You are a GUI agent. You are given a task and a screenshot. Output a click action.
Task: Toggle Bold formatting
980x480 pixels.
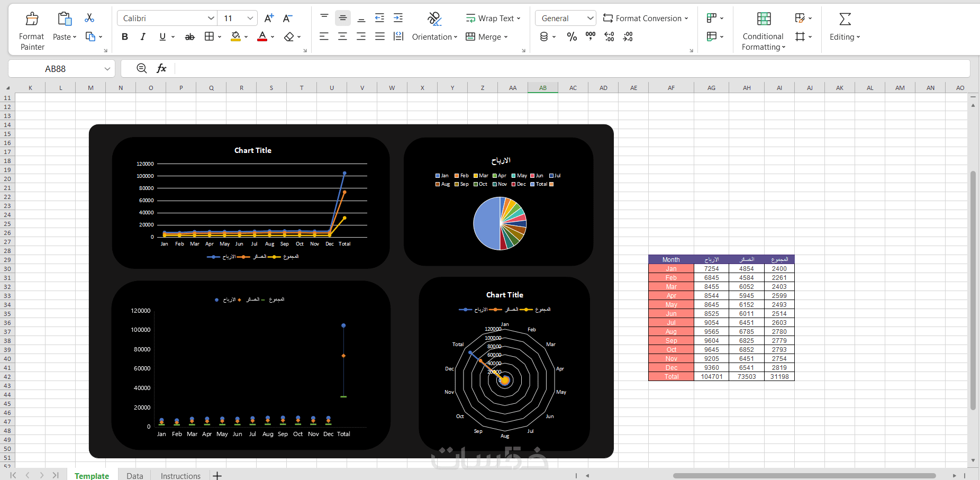(125, 37)
